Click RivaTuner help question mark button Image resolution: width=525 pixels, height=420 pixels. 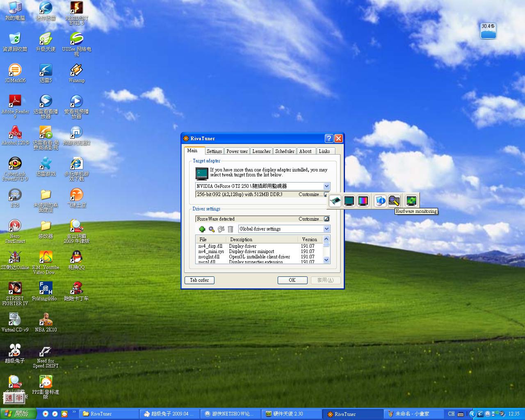329,138
